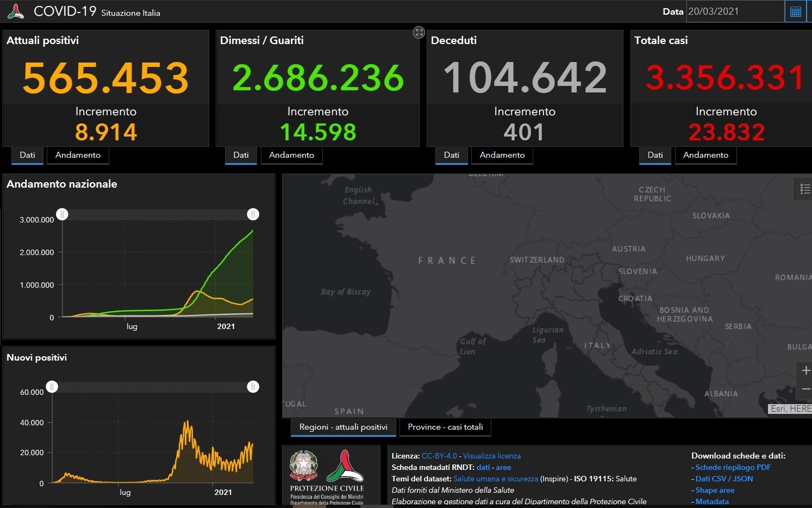Open the RNDT dati metadata link
This screenshot has height=508, width=812.
[483, 467]
